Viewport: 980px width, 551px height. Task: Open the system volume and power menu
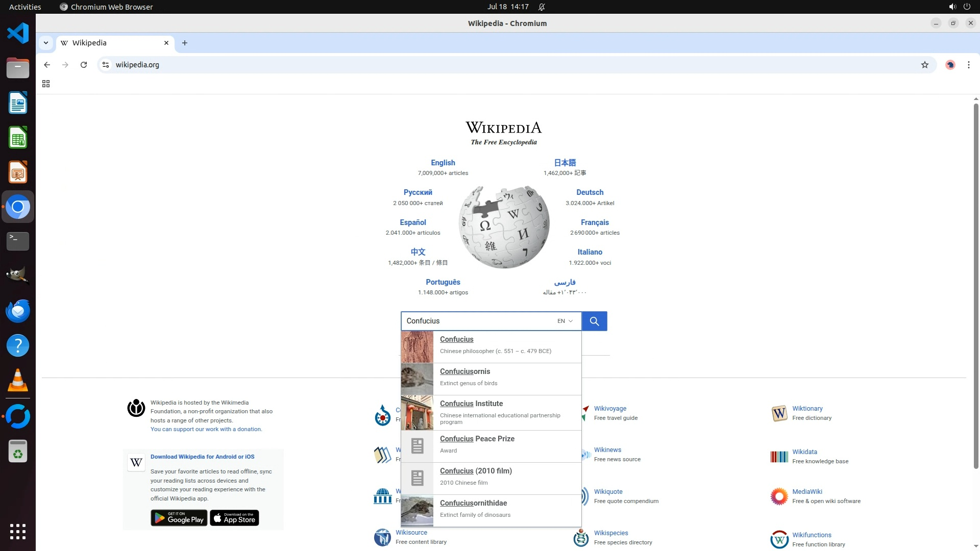(x=959, y=7)
